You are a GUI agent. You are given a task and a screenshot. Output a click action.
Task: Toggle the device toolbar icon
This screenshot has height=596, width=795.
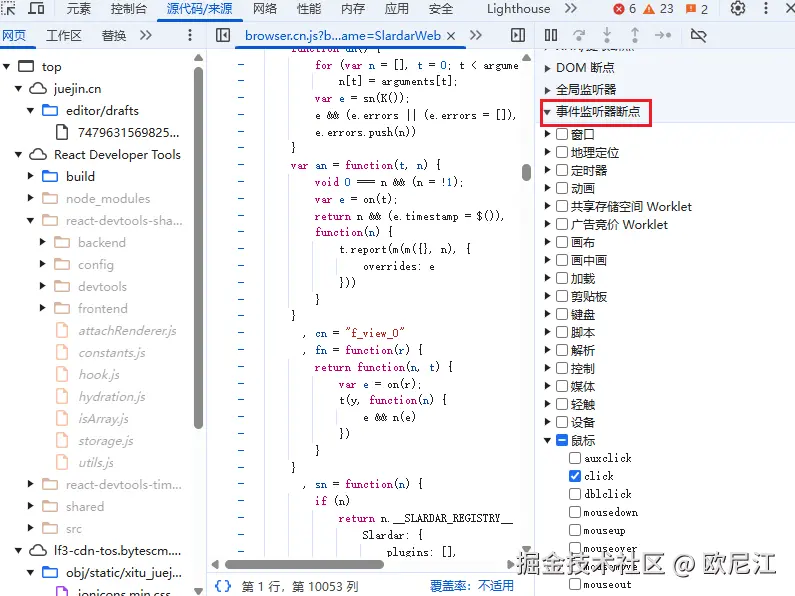pyautogui.click(x=35, y=9)
